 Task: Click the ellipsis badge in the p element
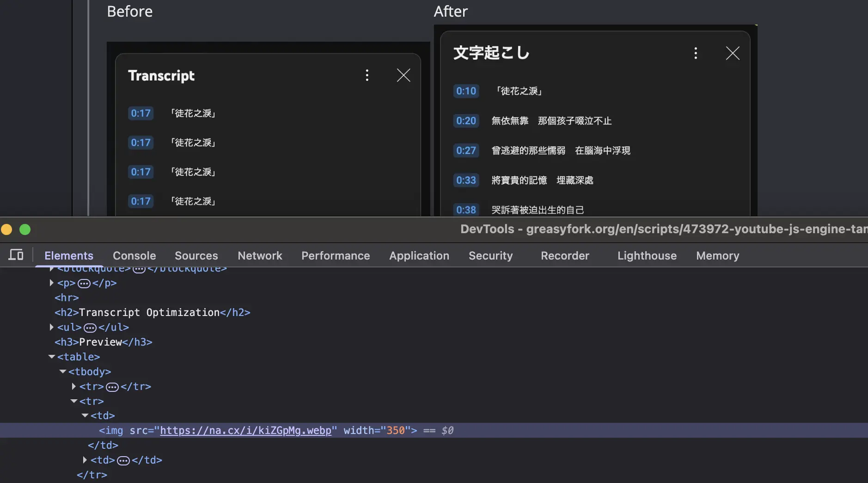click(84, 283)
